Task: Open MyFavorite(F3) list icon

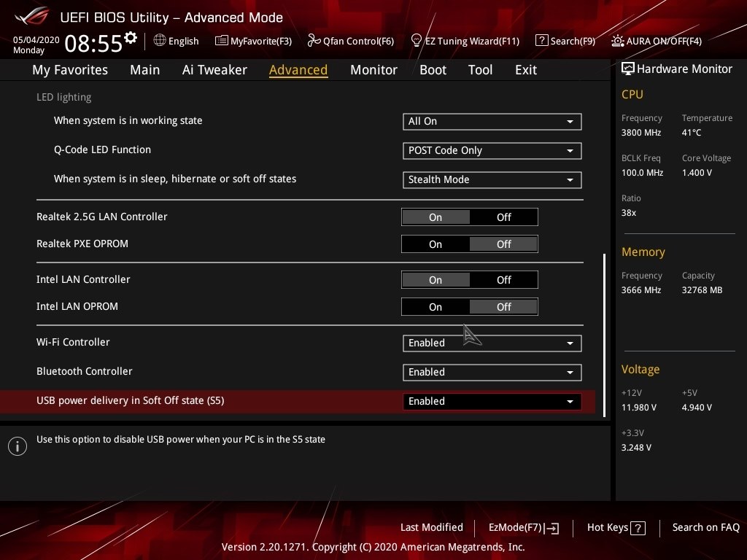Action: (x=221, y=41)
